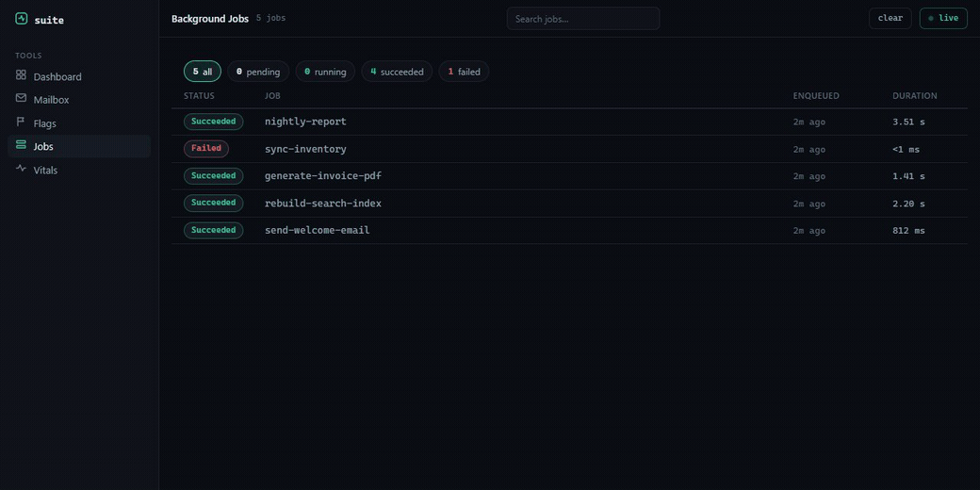This screenshot has height=490, width=980.
Task: Click the STATUS column header
Action: point(199,95)
